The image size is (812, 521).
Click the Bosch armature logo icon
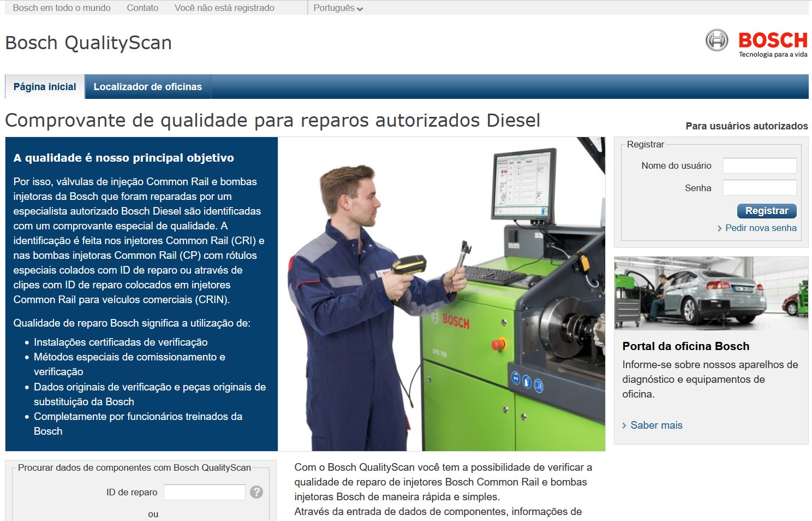point(717,40)
